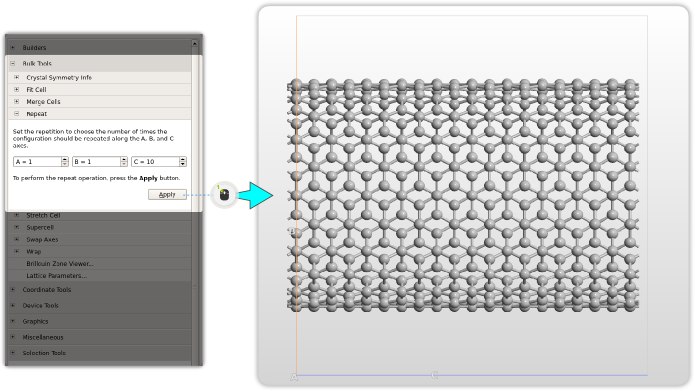Click the Apply button
Screen dimensions: 695x391
(x=167, y=195)
